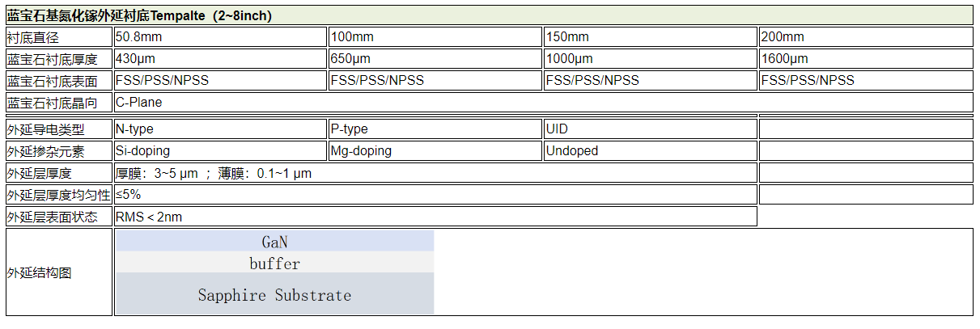
Task: Click the 150mm diameter cell
Action: click(x=651, y=37)
